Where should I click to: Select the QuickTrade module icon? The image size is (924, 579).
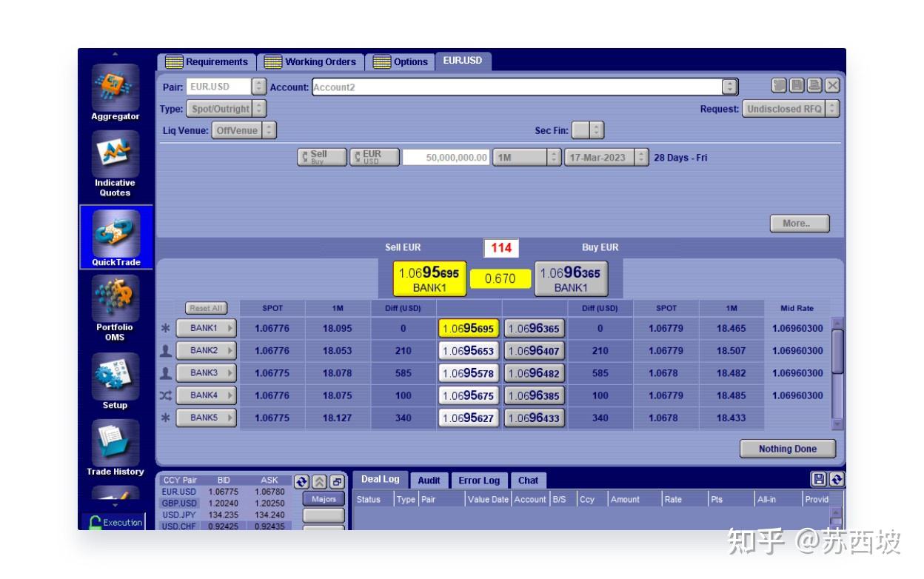pyautogui.click(x=115, y=237)
